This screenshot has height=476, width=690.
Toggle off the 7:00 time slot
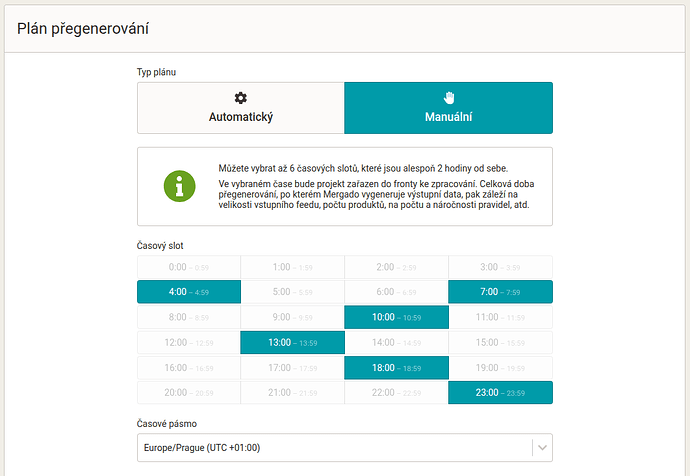coord(500,292)
